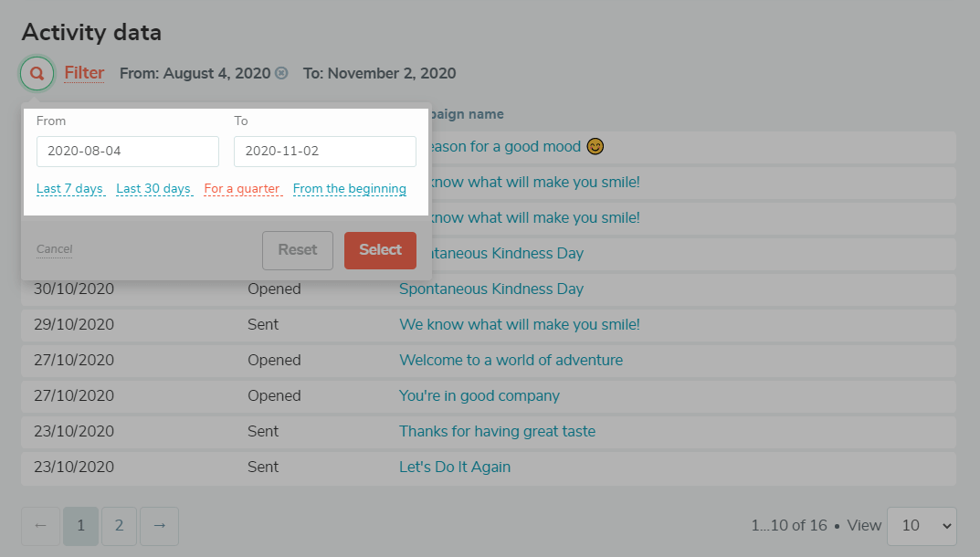Open the Filter link
The height and width of the screenshot is (557, 980).
tap(84, 73)
